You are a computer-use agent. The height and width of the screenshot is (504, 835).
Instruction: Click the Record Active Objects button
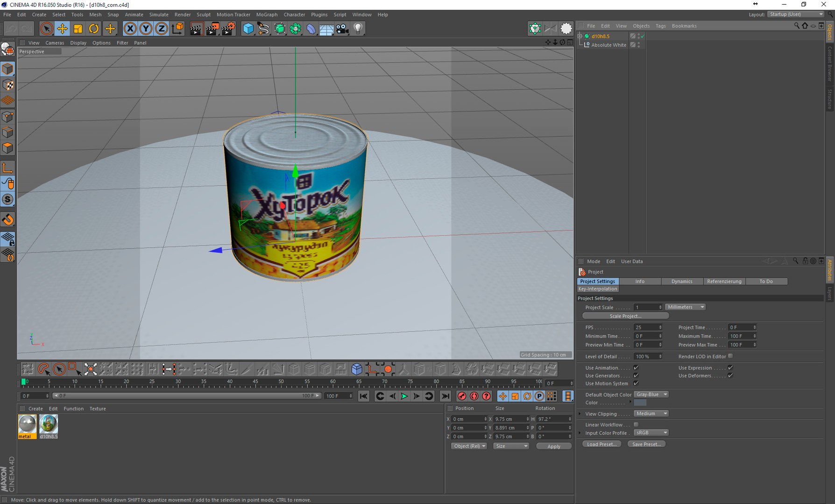coord(462,396)
